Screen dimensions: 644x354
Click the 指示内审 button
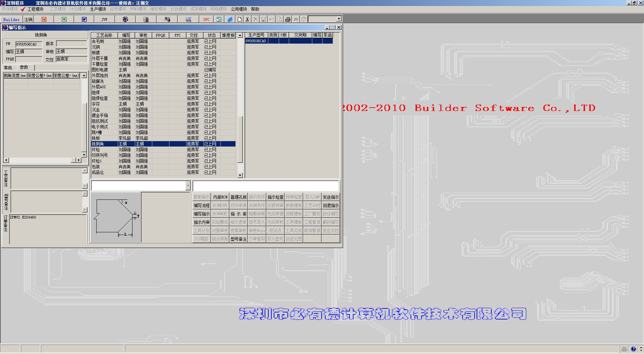pos(202,222)
